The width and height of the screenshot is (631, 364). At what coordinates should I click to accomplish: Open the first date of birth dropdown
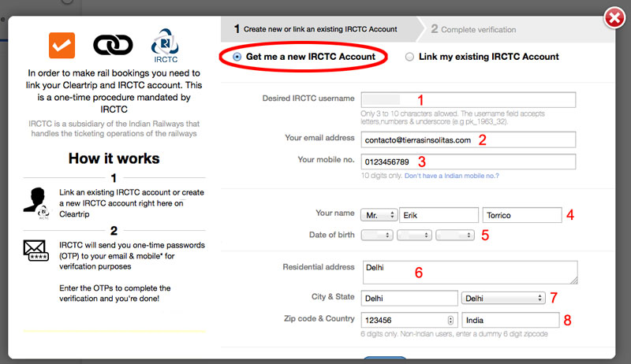click(377, 235)
